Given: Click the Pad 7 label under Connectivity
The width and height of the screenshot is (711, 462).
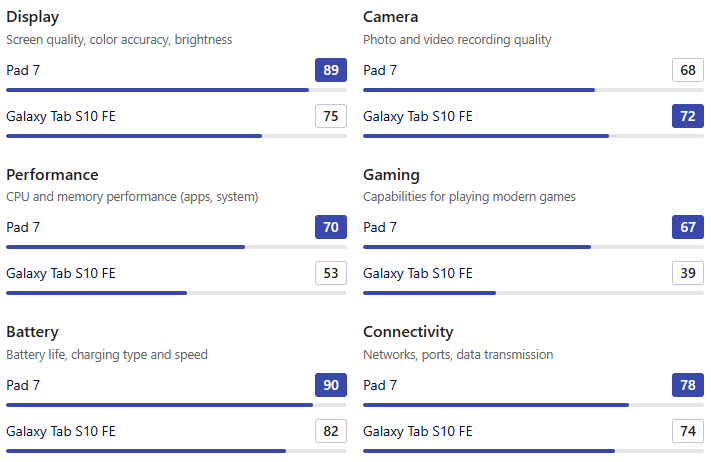Looking at the screenshot, I should (380, 385).
